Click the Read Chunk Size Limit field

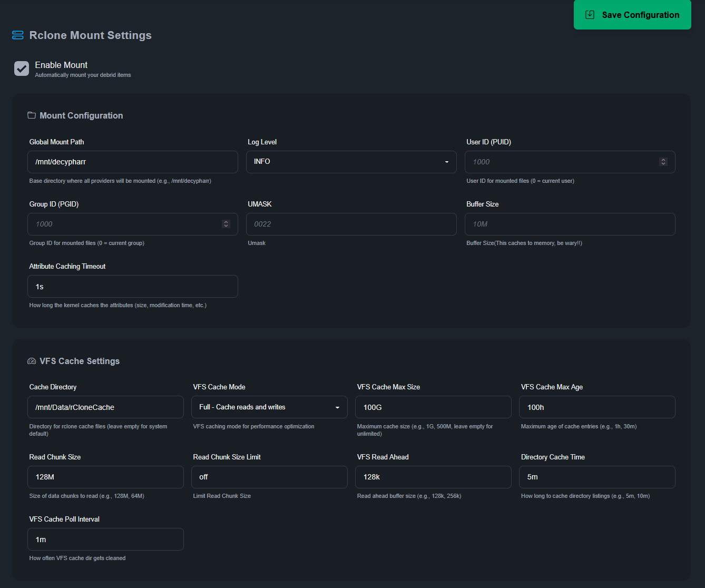coord(269,477)
